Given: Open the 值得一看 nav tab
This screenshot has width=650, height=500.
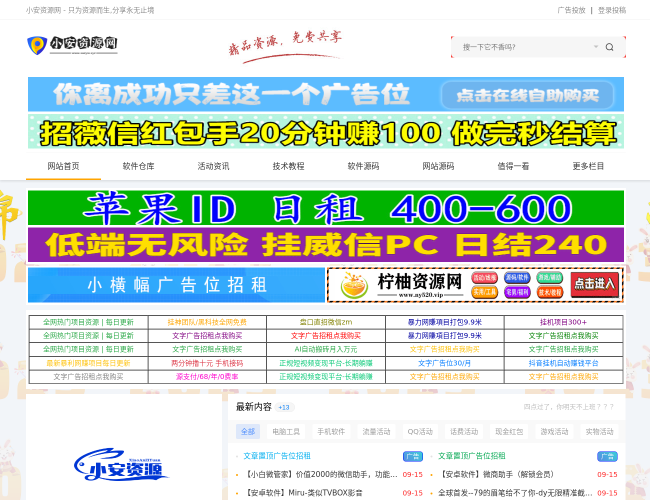Looking at the screenshot, I should point(513,166).
